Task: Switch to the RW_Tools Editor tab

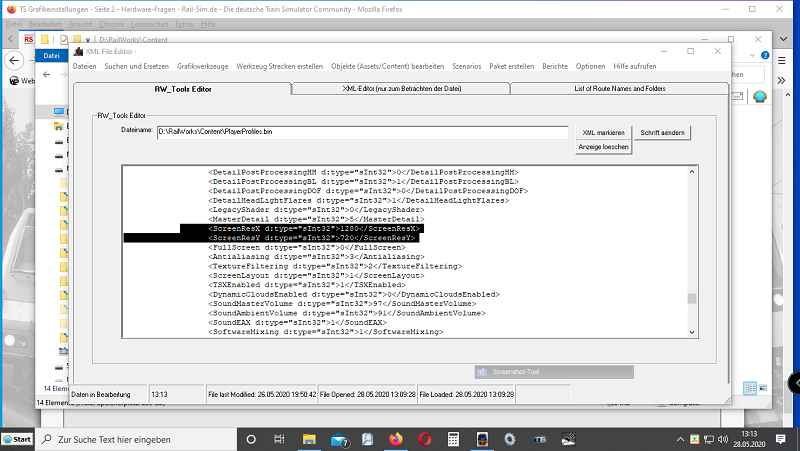Action: point(183,89)
